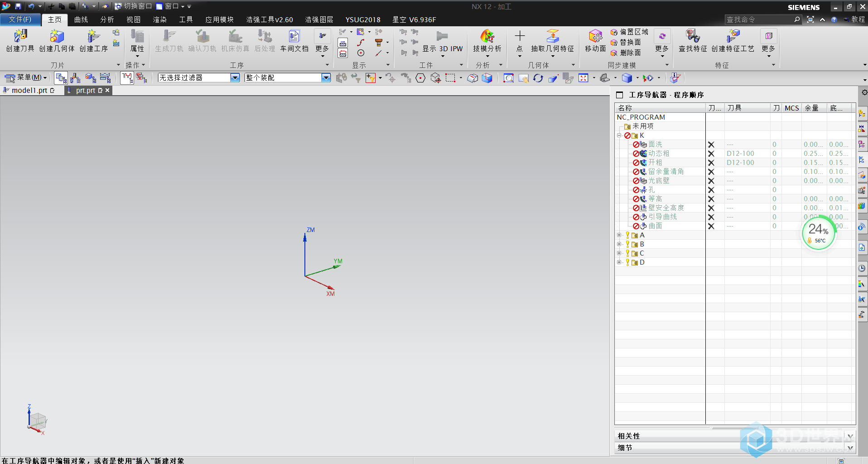Expand the C program group
The width and height of the screenshot is (868, 464).
(619, 253)
